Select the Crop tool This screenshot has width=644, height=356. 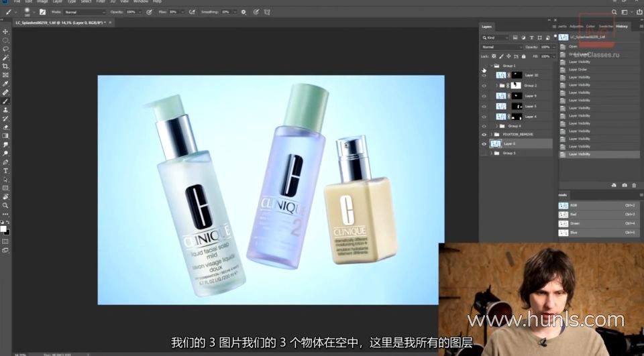(5, 66)
